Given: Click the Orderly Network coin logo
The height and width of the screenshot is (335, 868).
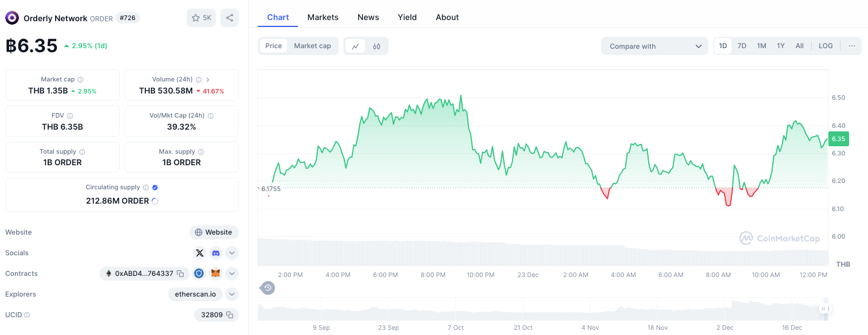Looking at the screenshot, I should pos(12,18).
